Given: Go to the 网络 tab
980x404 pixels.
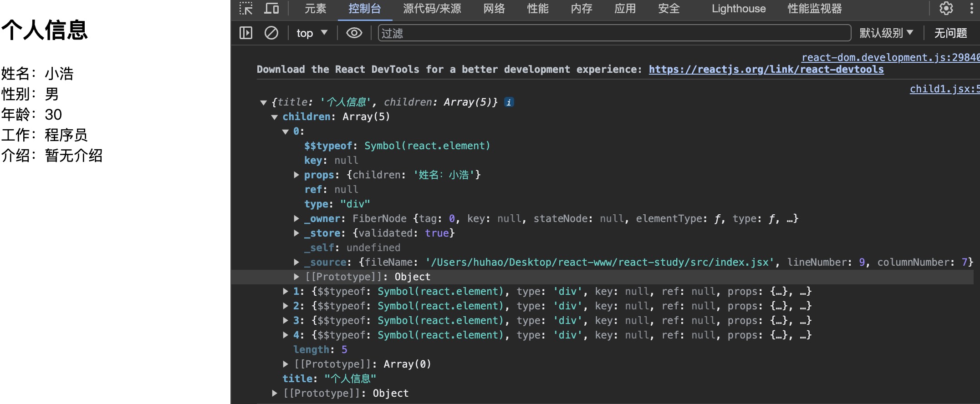Looking at the screenshot, I should [x=494, y=9].
